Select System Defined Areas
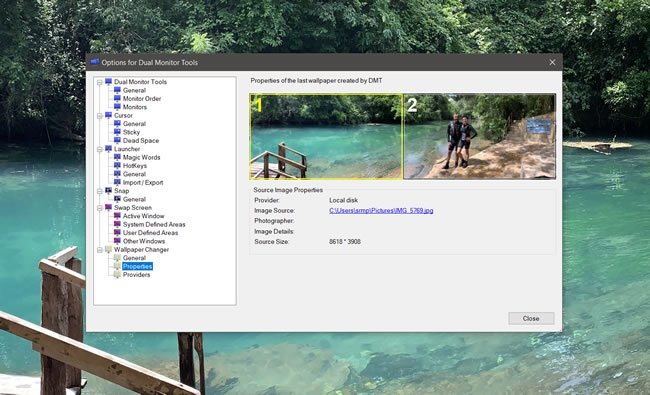 point(154,224)
